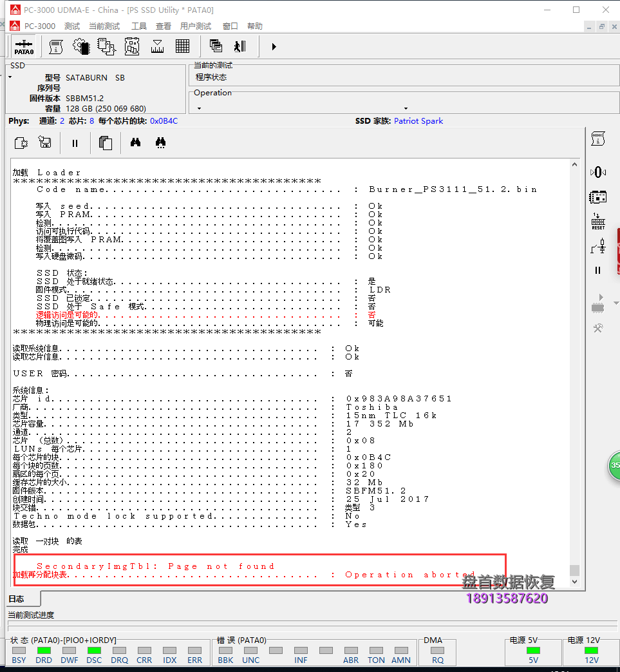This screenshot has width=620, height=672.
Task: Click the log scrollbar down arrow
Action: coord(575,582)
